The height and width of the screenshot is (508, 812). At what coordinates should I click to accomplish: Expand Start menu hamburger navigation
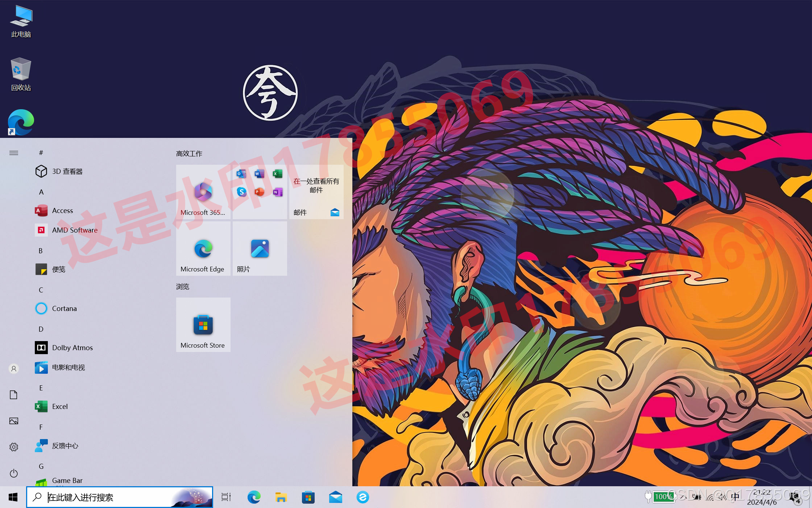14,153
